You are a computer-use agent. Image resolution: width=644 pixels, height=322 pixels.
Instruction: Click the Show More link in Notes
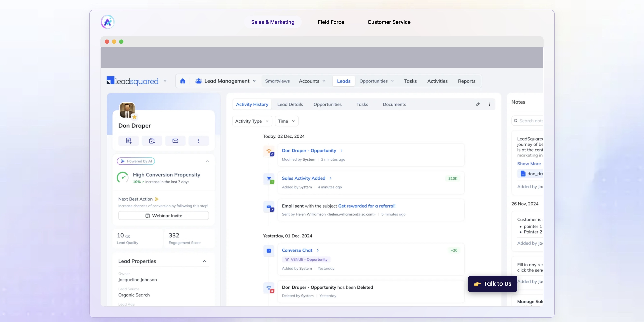(529, 164)
